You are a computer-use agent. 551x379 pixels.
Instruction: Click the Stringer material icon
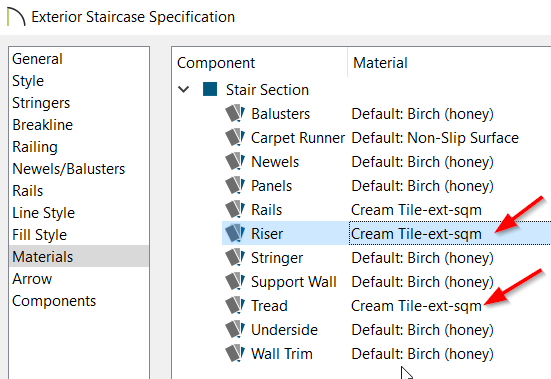click(235, 257)
